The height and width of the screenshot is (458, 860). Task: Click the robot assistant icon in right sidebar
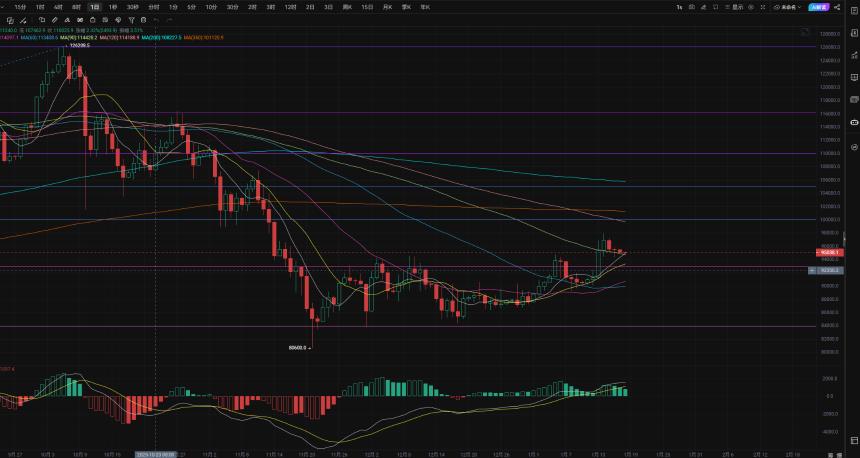[x=855, y=122]
